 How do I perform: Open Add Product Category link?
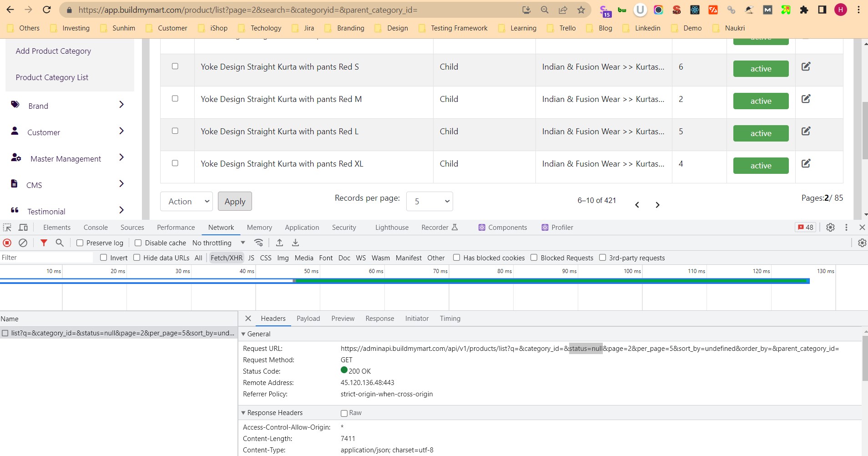tap(53, 51)
